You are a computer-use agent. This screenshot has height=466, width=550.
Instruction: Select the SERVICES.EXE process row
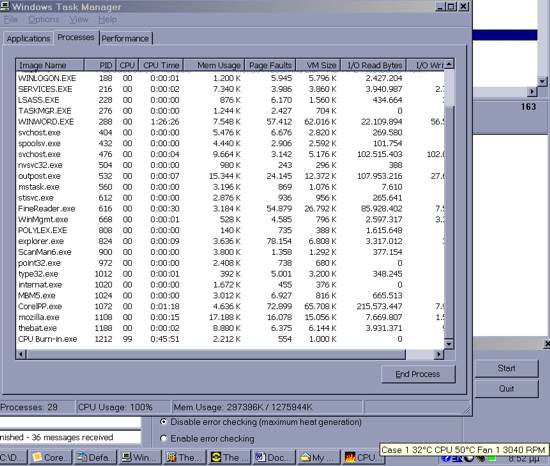tap(230, 89)
